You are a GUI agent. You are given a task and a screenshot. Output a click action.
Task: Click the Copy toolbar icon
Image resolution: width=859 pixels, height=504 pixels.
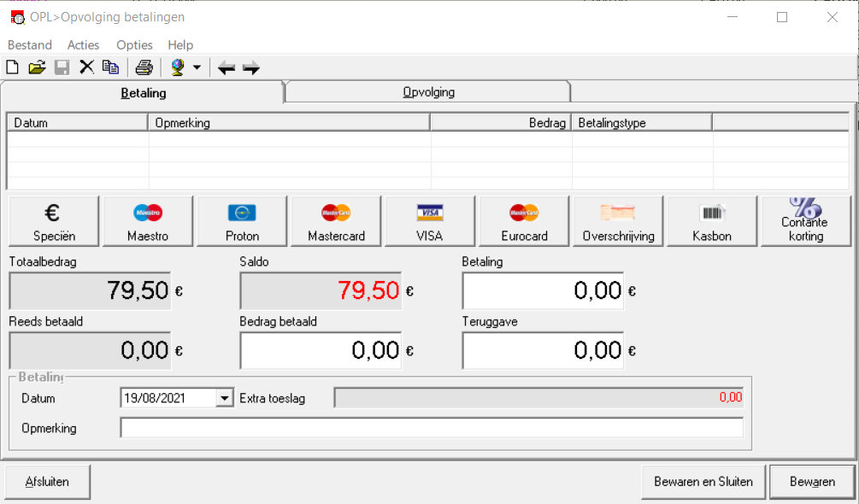[110, 67]
